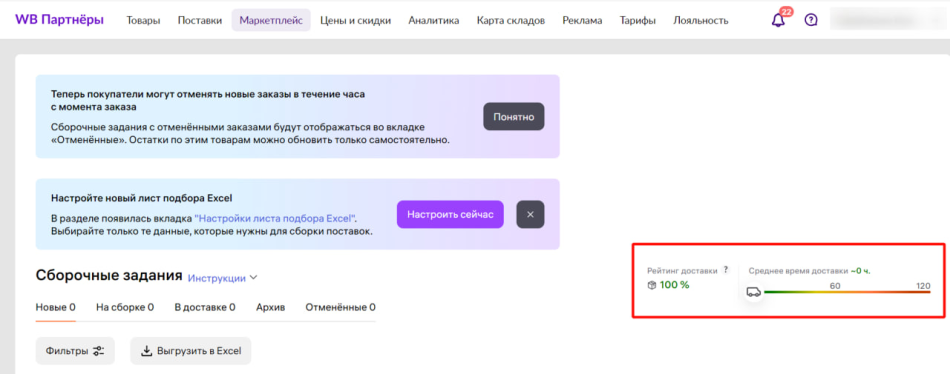
Task: Click the box icon beside 100 %
Action: click(652, 285)
